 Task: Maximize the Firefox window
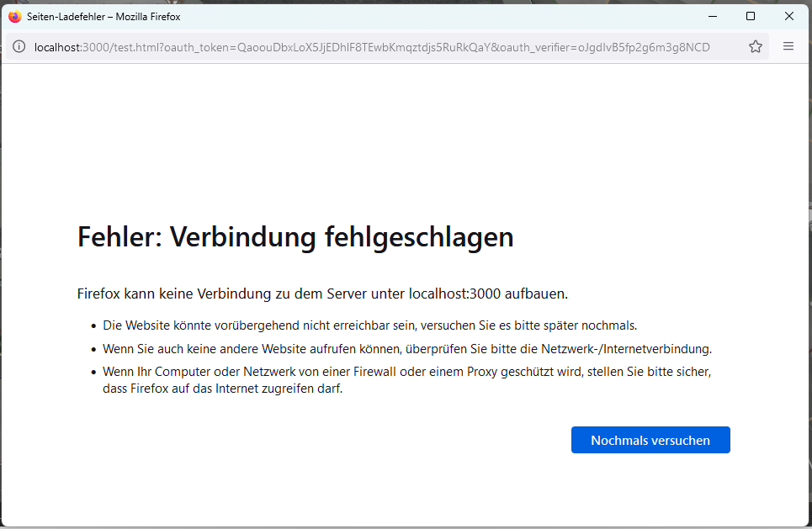(750, 17)
